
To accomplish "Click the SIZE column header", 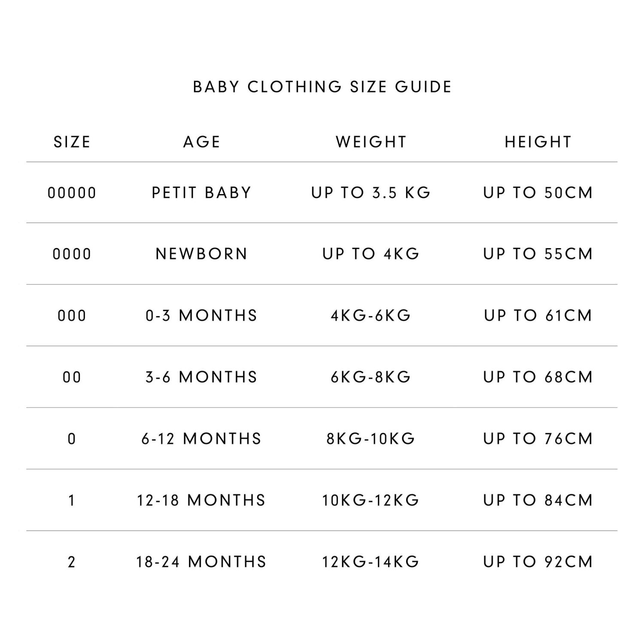I will (x=72, y=142).
